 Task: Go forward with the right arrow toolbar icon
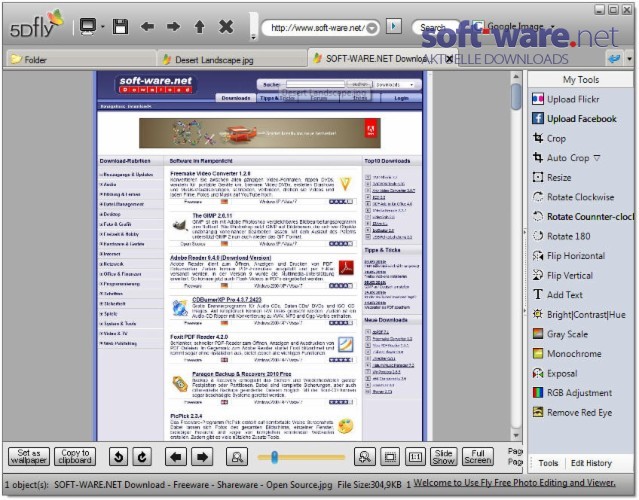(173, 27)
